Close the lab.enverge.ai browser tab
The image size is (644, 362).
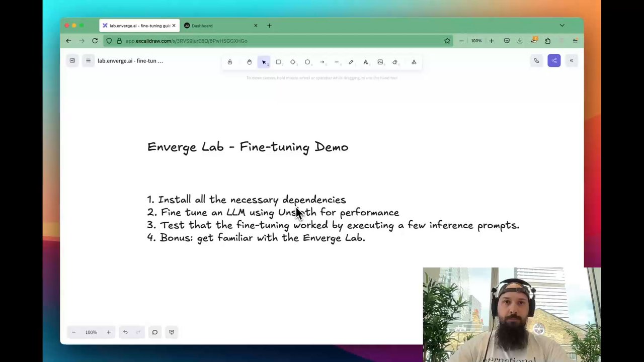[174, 26]
